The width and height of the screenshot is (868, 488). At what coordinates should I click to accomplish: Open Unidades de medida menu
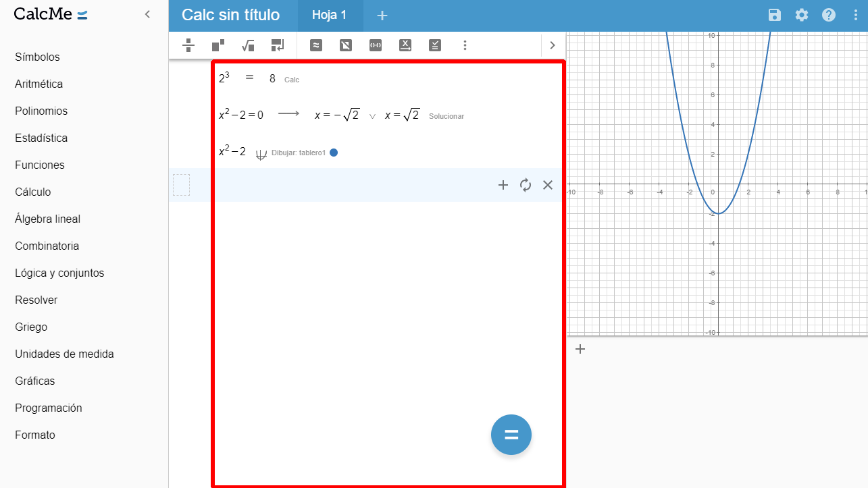pyautogui.click(x=64, y=354)
